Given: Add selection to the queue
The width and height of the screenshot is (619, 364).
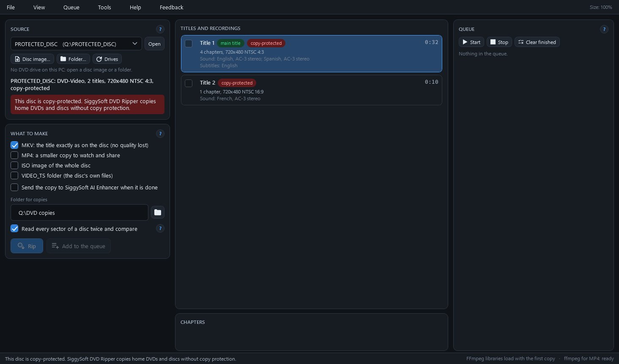Looking at the screenshot, I should [79, 246].
